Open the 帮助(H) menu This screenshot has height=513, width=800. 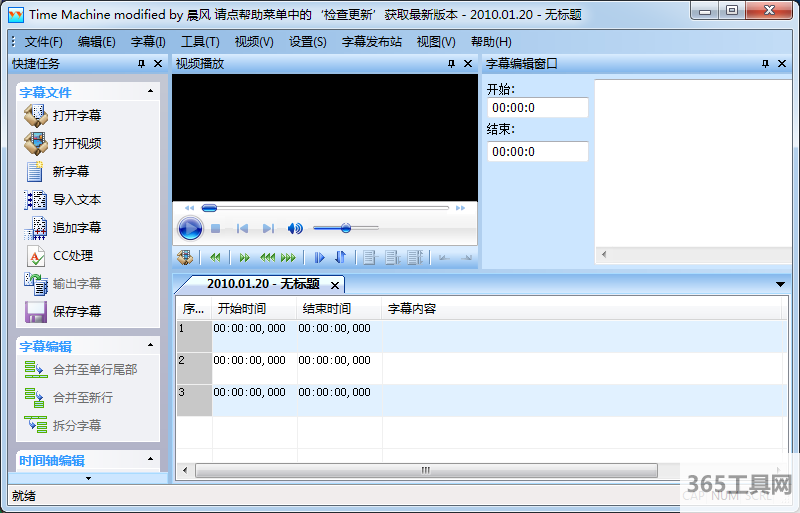pos(491,42)
